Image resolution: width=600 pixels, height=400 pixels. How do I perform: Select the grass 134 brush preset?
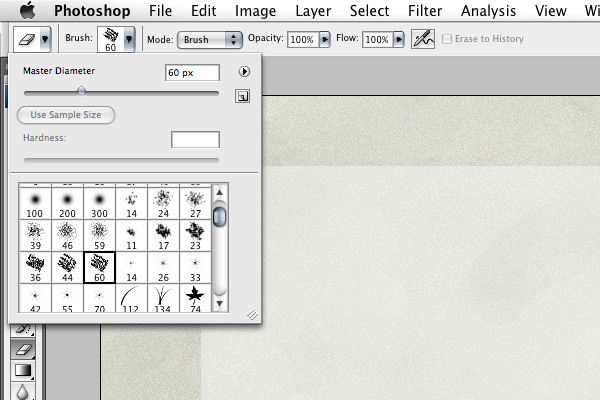[x=163, y=298]
